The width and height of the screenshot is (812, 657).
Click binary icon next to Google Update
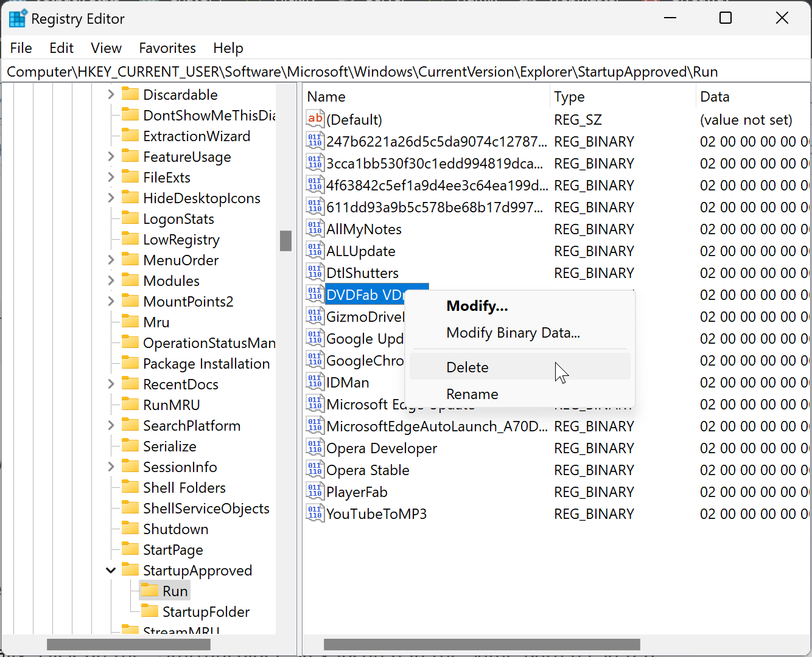click(315, 338)
